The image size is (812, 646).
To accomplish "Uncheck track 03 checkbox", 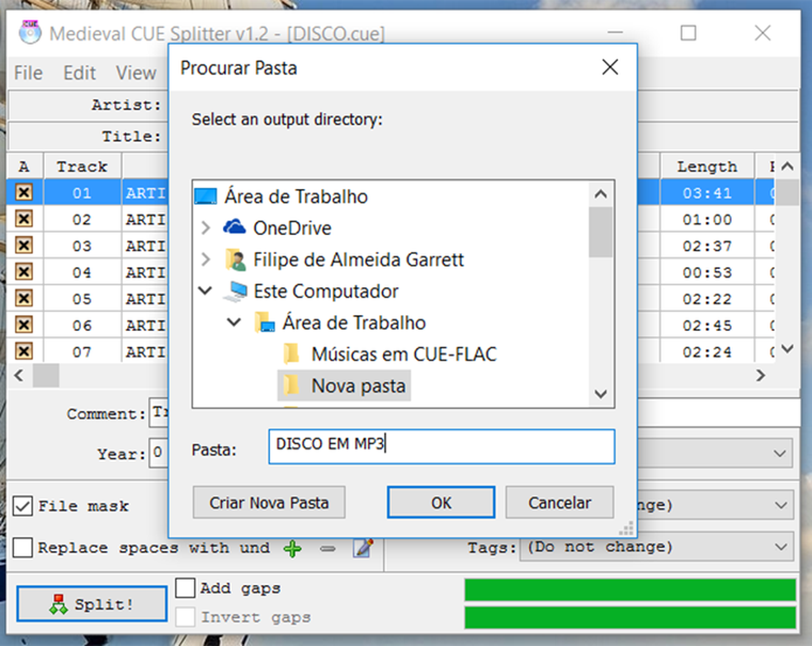I will pyautogui.click(x=24, y=245).
